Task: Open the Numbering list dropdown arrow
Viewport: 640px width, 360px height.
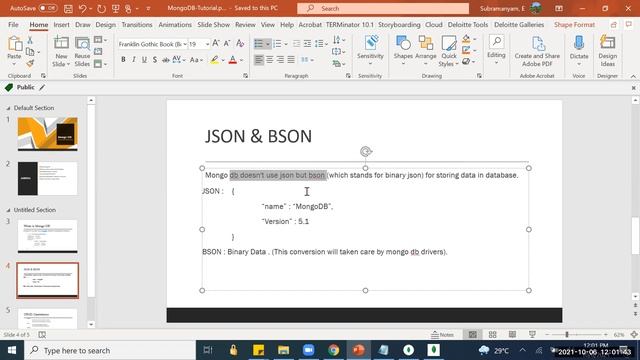Action: (286, 44)
